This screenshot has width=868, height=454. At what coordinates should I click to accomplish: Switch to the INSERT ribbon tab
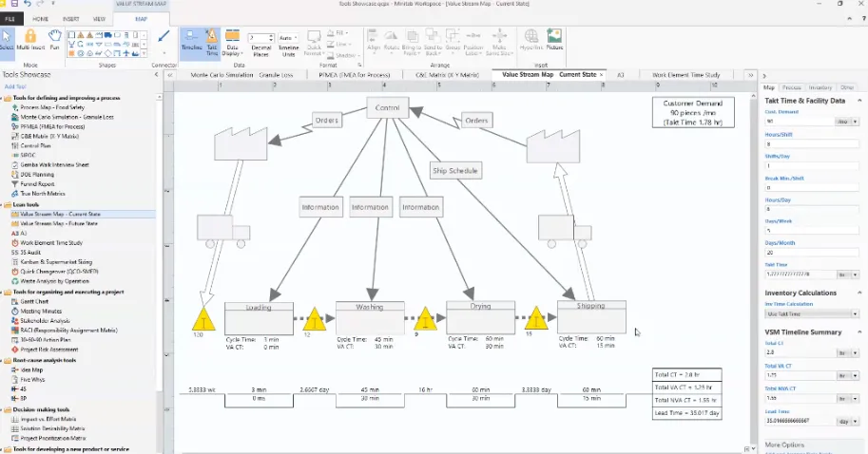point(71,19)
